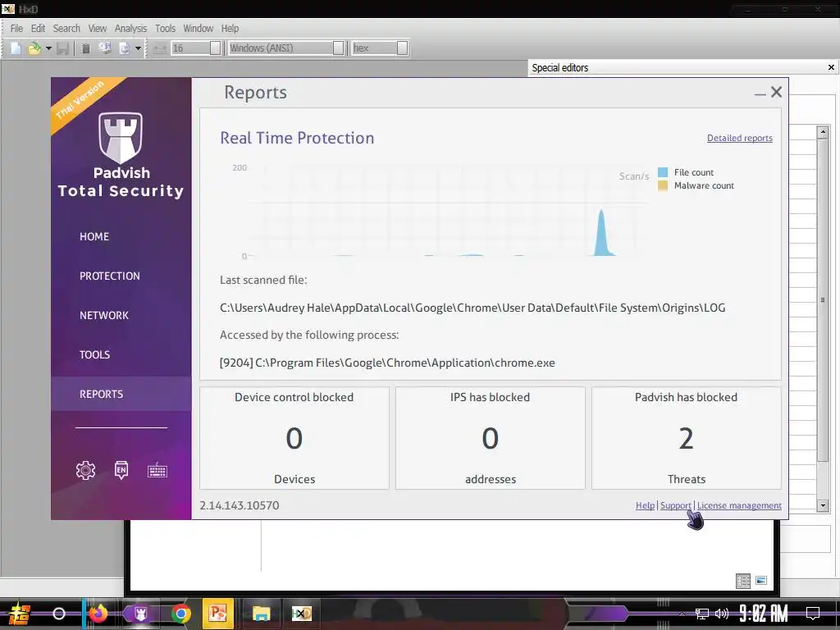Click the 9:02 AM taskbar clock
This screenshot has width=840, height=630.
tap(764, 614)
